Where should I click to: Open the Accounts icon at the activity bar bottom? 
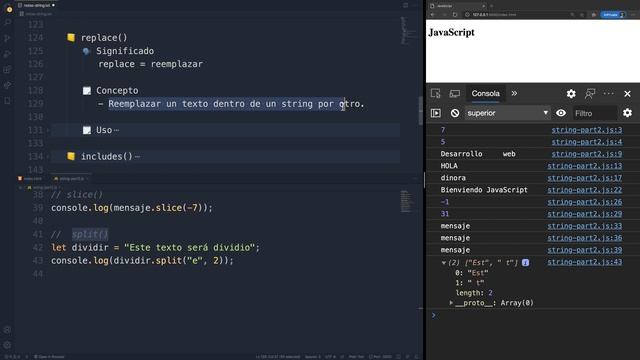(x=7, y=330)
